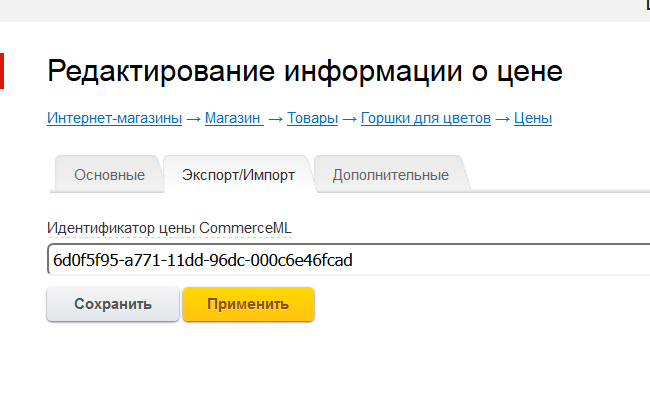Image resolution: width=650 pixels, height=418 pixels.
Task: Switch to the Основные tab
Action: click(x=109, y=175)
